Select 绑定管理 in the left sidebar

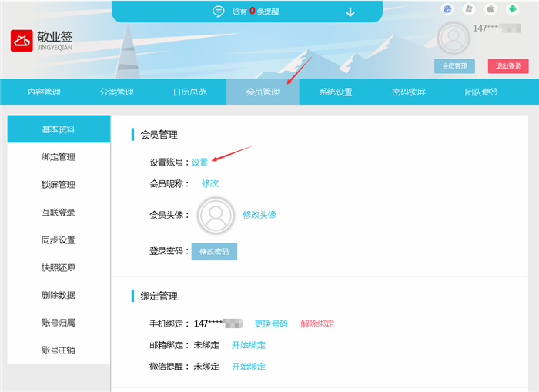pos(59,157)
